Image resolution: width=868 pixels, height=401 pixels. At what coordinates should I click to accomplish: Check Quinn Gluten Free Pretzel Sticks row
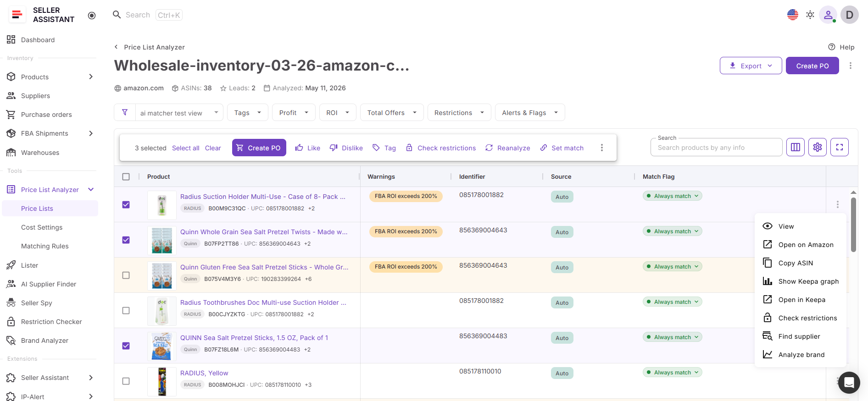[126, 275]
